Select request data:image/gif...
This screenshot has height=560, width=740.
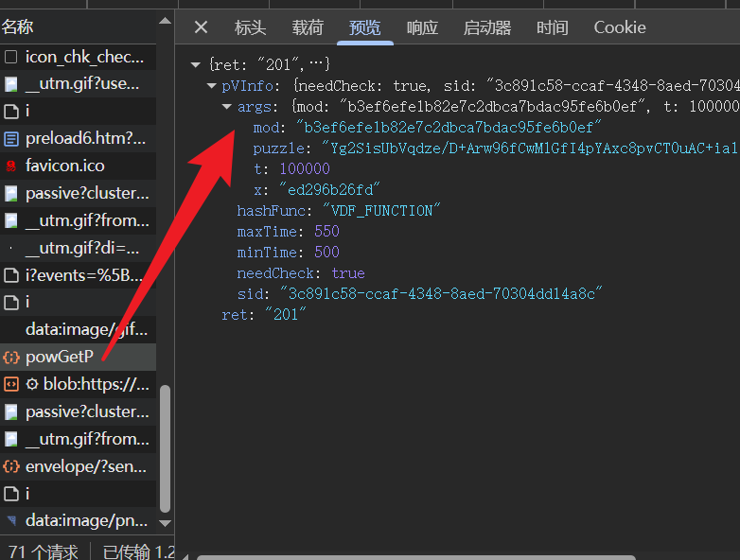(78, 329)
